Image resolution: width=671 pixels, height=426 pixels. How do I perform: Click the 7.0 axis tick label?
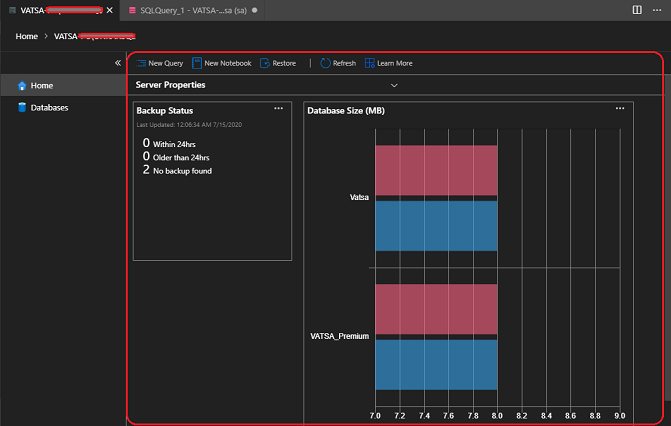(375, 416)
